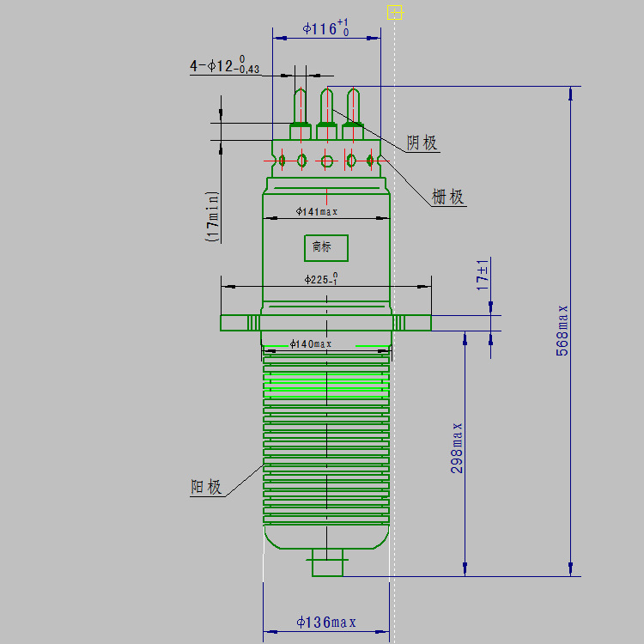Select the 568max overall height dimension

click(562, 331)
